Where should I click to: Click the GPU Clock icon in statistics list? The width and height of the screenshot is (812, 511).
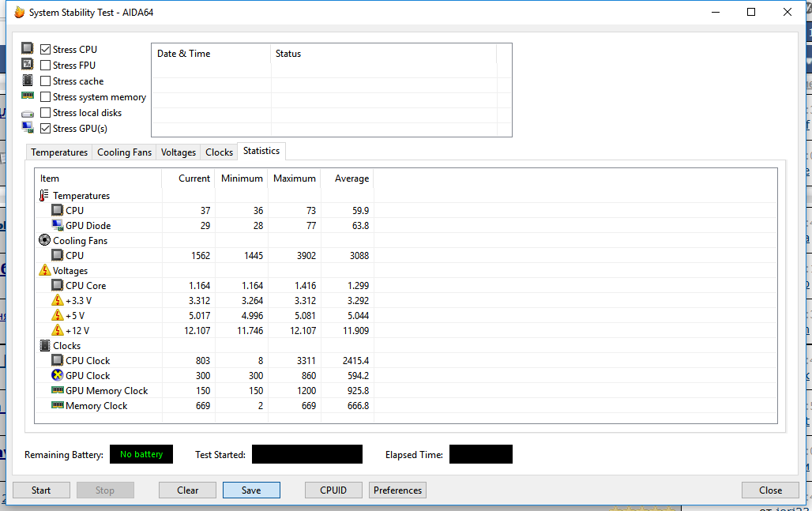pos(57,376)
